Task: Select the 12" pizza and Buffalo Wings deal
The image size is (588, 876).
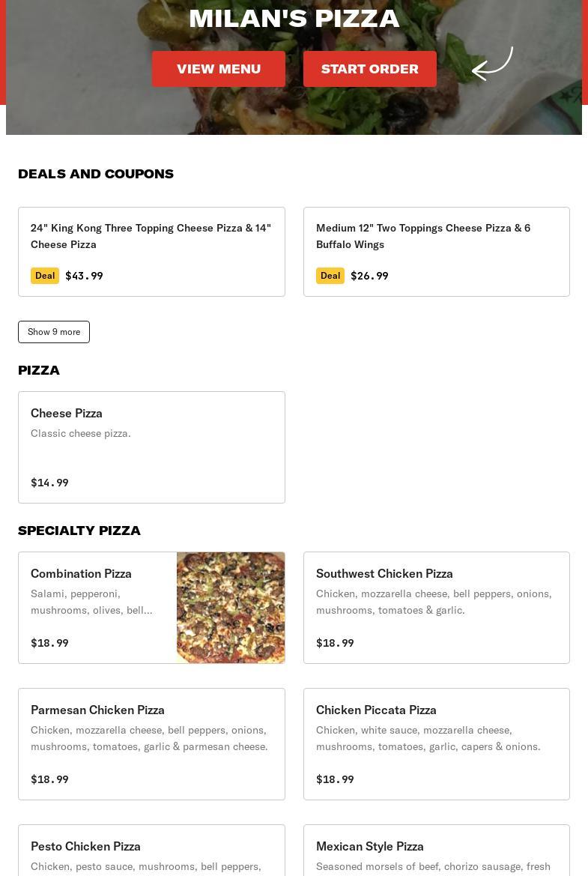Action: coord(436,251)
